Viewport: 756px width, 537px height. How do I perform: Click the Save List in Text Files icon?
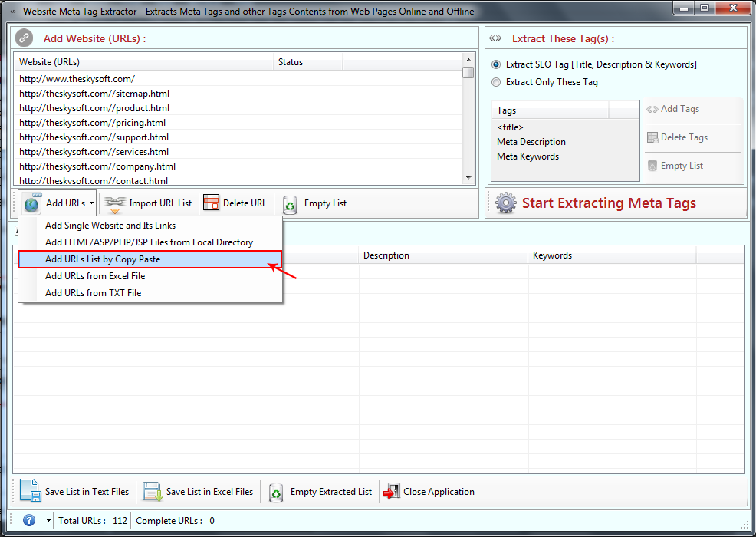coord(31,491)
